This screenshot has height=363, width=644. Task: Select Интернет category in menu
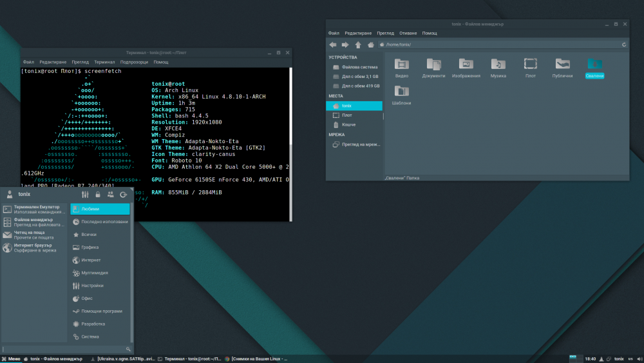[100, 260]
